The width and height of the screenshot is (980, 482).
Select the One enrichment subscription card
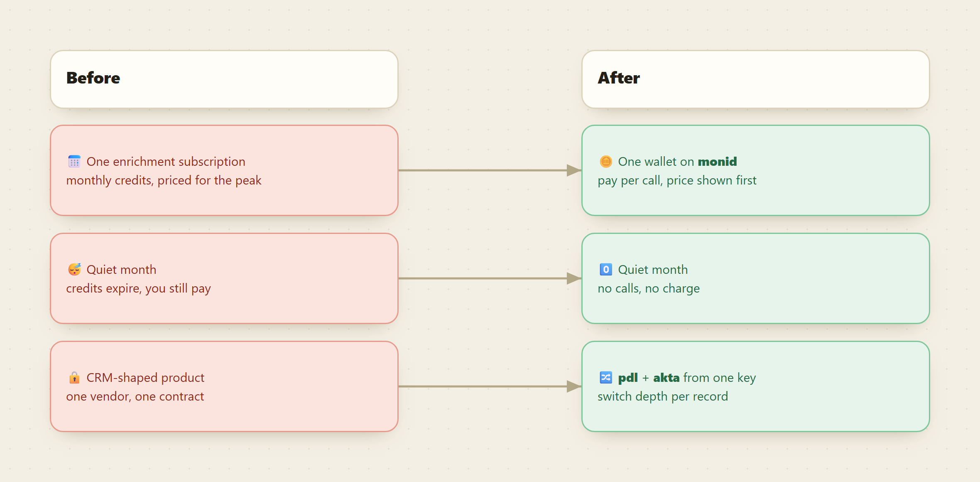tap(224, 170)
